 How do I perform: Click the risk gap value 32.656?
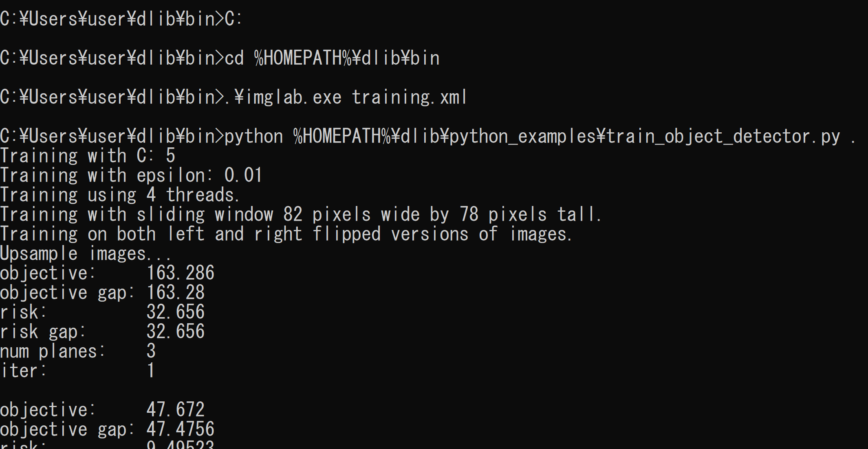pyautogui.click(x=175, y=331)
